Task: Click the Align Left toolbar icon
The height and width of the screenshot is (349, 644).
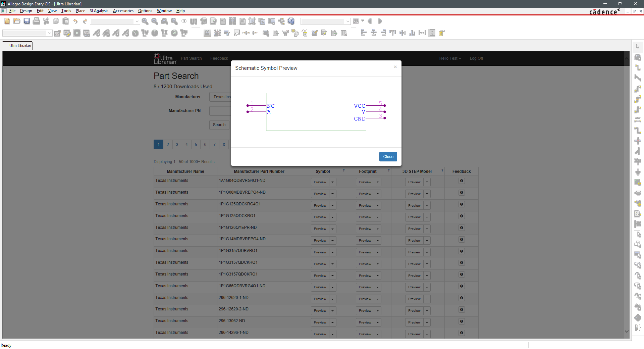Action: pyautogui.click(x=364, y=33)
